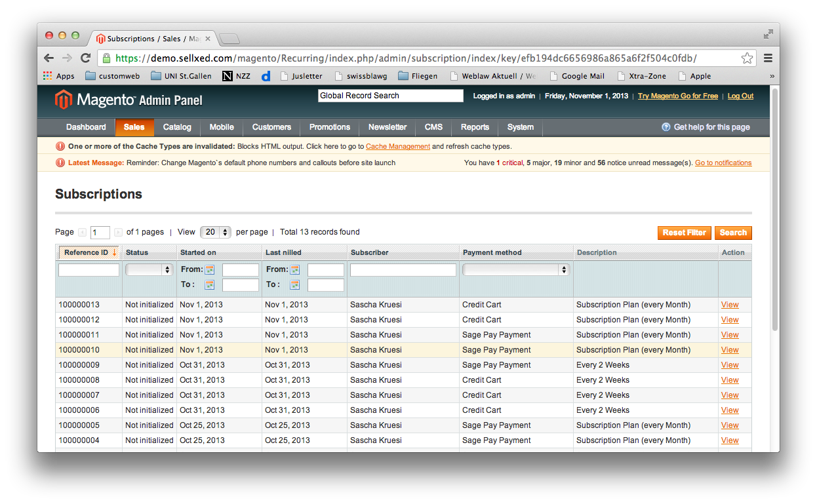The image size is (817, 504).
Task: Enter fullscreen with window expand icon
Action: pos(768,34)
